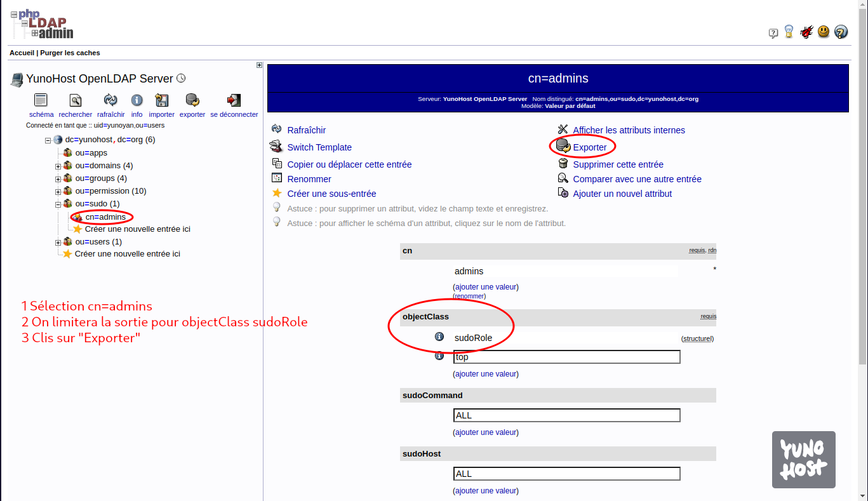
Task: Click the bug report icon
Action: tap(806, 32)
